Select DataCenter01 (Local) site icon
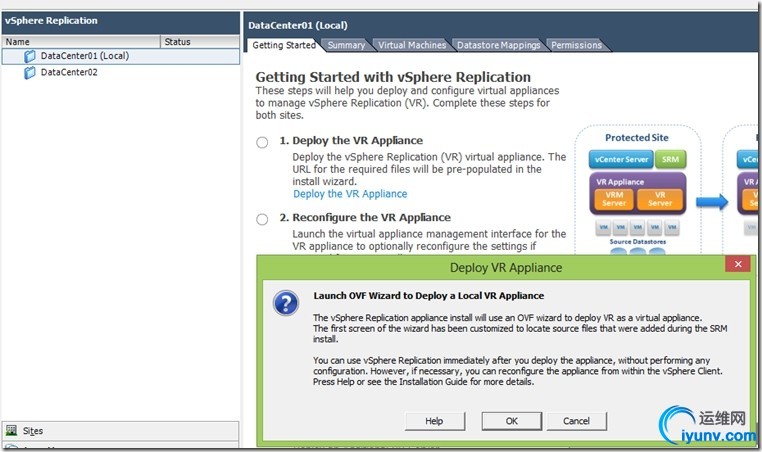Image resolution: width=762 pixels, height=452 pixels. click(30, 56)
